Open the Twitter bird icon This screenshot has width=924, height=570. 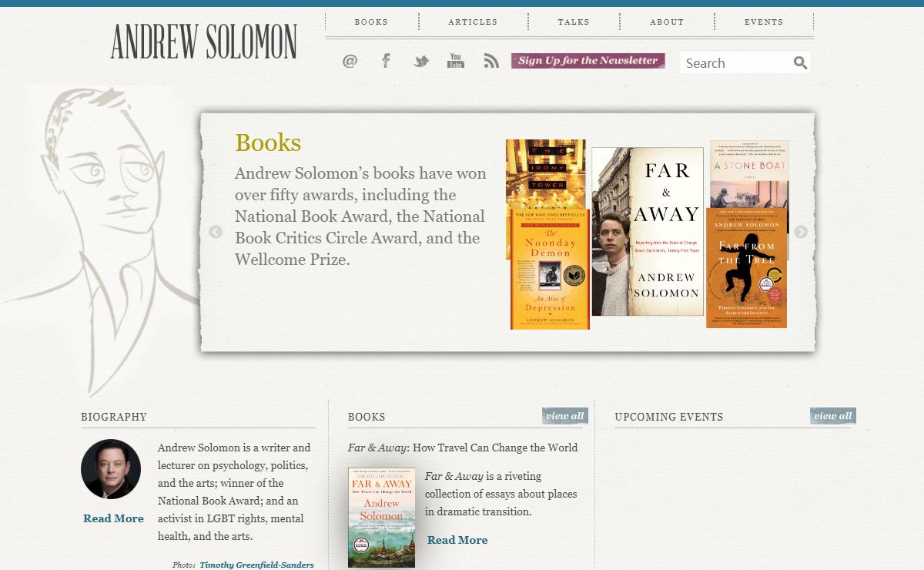(421, 61)
